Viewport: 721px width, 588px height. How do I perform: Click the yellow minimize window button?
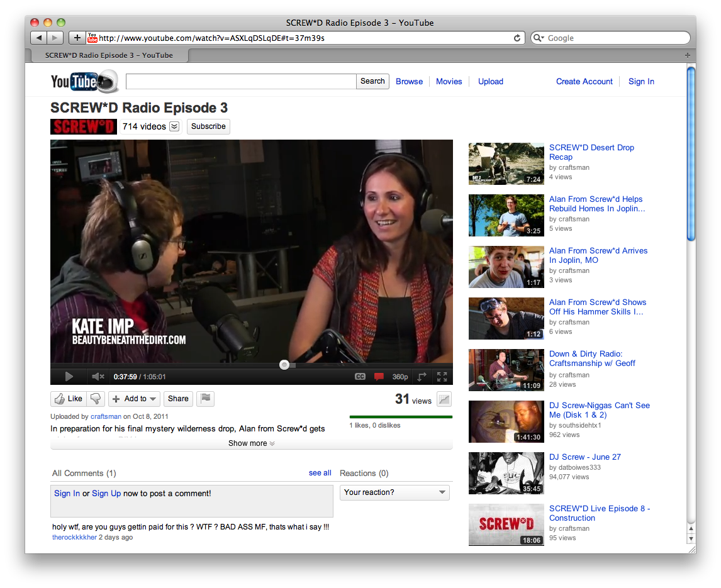pyautogui.click(x=48, y=22)
